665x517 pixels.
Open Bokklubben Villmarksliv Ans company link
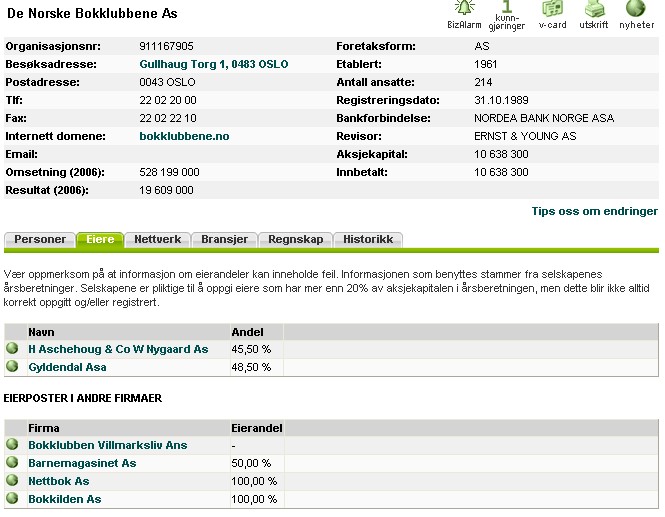tap(108, 445)
